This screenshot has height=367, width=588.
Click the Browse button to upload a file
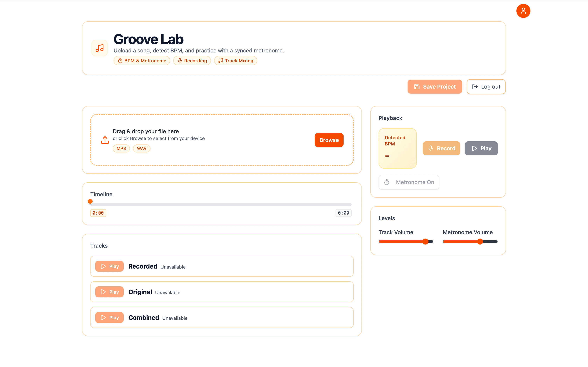click(x=329, y=140)
